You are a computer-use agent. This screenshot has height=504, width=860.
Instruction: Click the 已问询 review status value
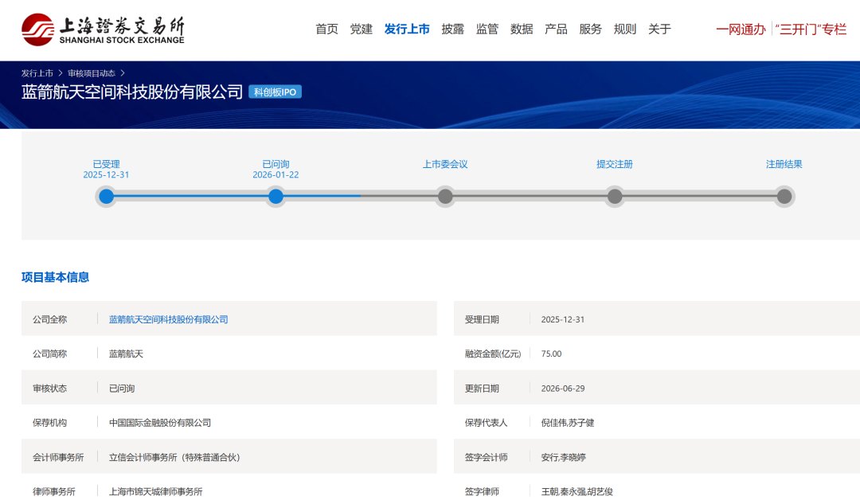(122, 389)
